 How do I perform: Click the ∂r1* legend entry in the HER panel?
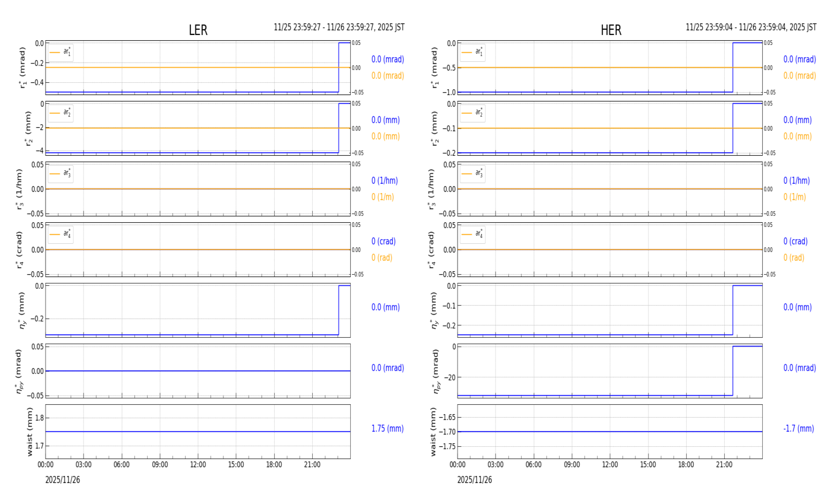pos(472,52)
